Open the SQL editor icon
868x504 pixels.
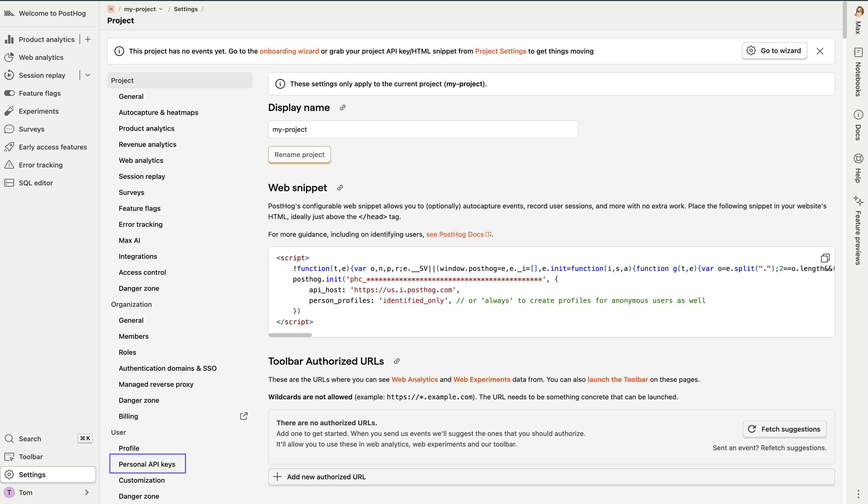click(9, 183)
